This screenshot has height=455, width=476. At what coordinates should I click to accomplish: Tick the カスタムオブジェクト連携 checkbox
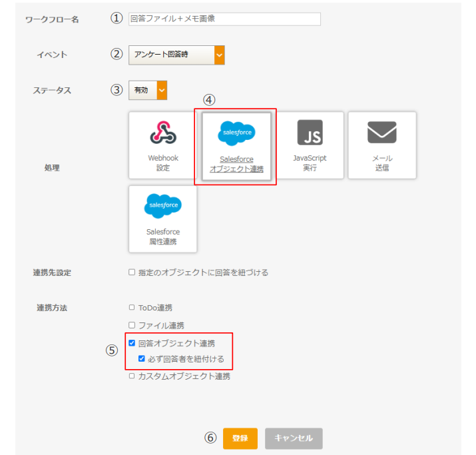[132, 376]
